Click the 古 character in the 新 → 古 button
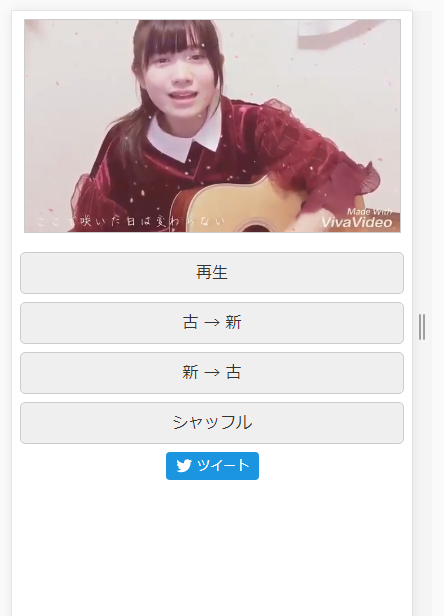Image resolution: width=444 pixels, height=616 pixels. pyautogui.click(x=233, y=372)
